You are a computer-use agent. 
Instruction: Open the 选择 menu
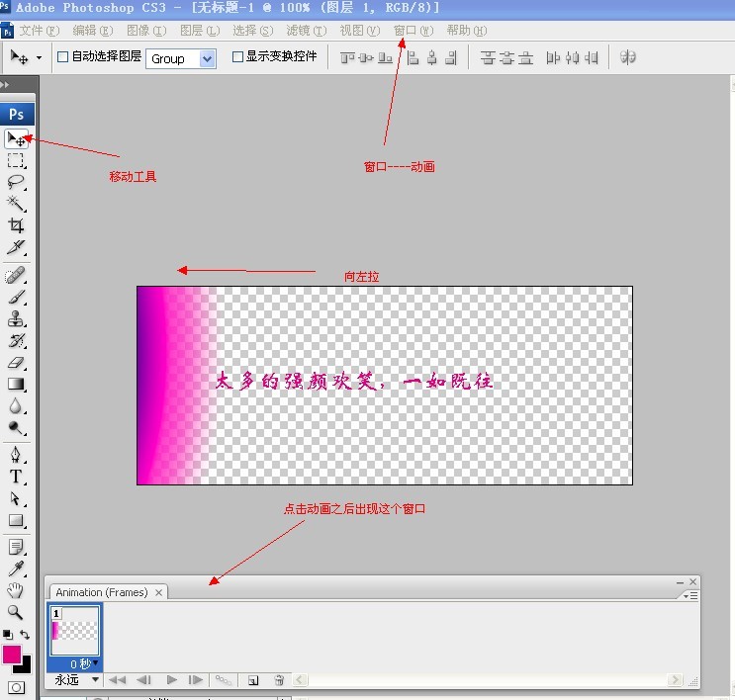(252, 31)
